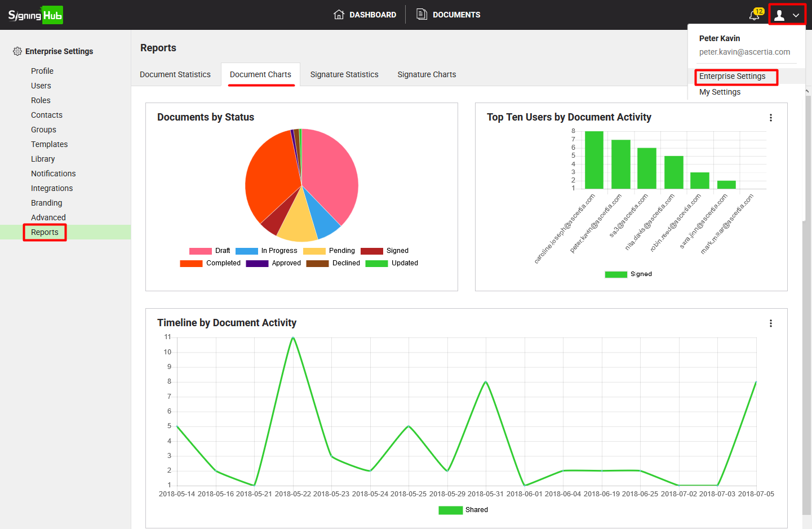The height and width of the screenshot is (529, 812).
Task: Switch to the Signature Statistics tab
Action: (x=344, y=74)
